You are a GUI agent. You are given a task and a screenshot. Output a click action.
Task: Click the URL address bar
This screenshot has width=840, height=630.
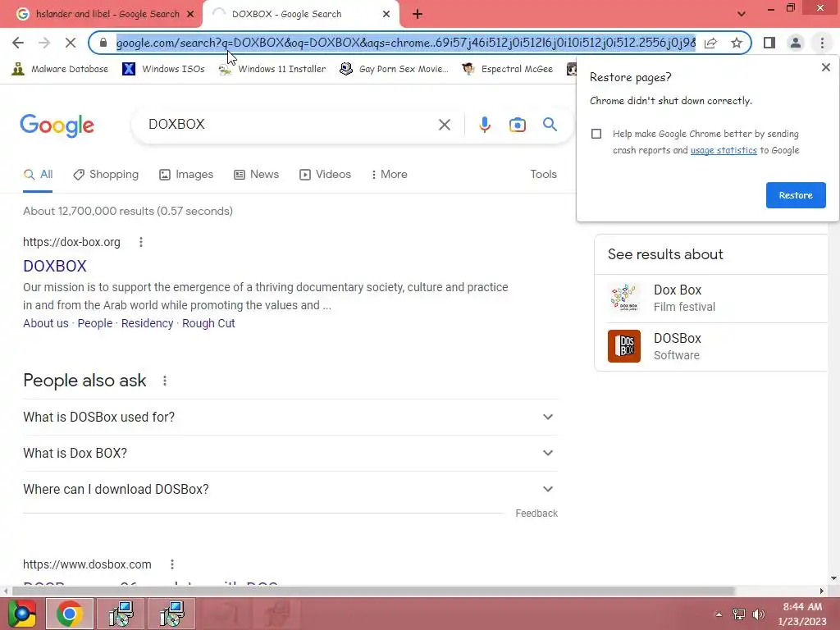coord(405,43)
